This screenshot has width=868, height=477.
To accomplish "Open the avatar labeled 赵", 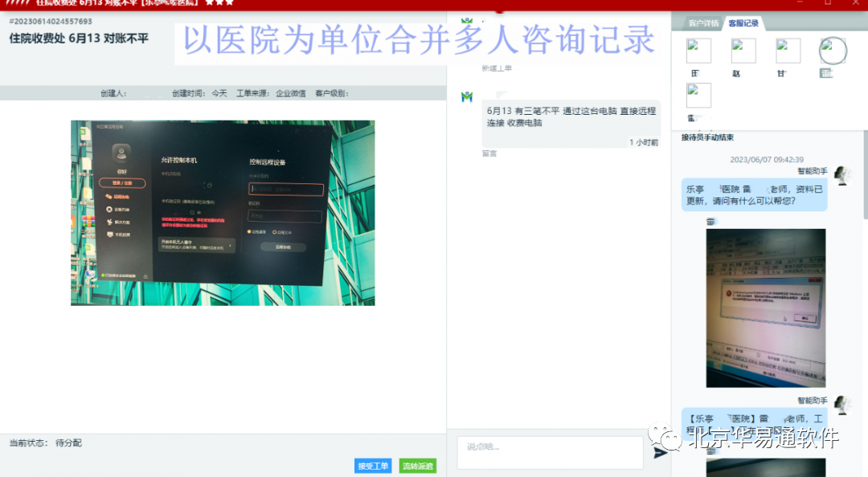I will click(743, 51).
